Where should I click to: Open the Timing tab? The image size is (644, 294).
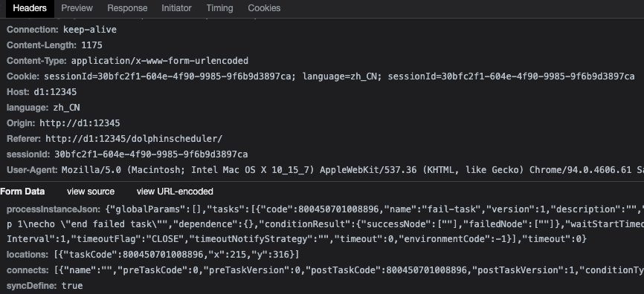(x=219, y=8)
